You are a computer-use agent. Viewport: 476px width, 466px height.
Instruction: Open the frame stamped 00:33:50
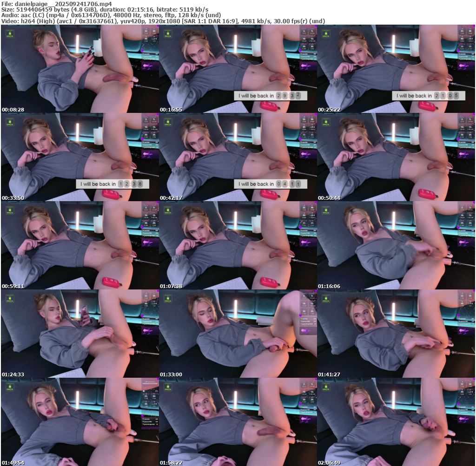[x=80, y=157]
